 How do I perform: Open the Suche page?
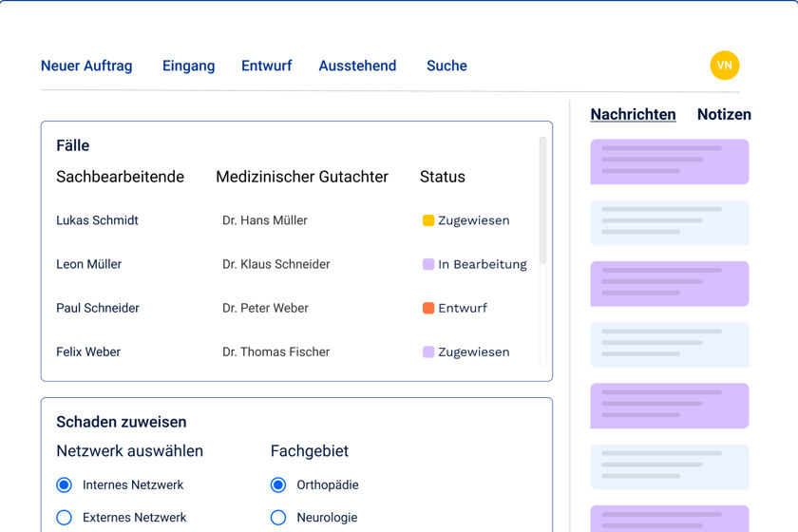click(x=446, y=66)
